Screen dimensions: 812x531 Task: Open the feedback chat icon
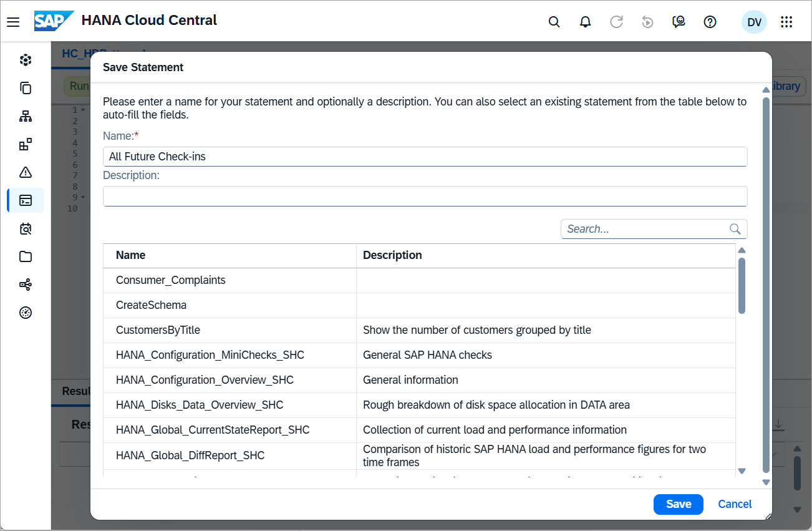tap(679, 22)
